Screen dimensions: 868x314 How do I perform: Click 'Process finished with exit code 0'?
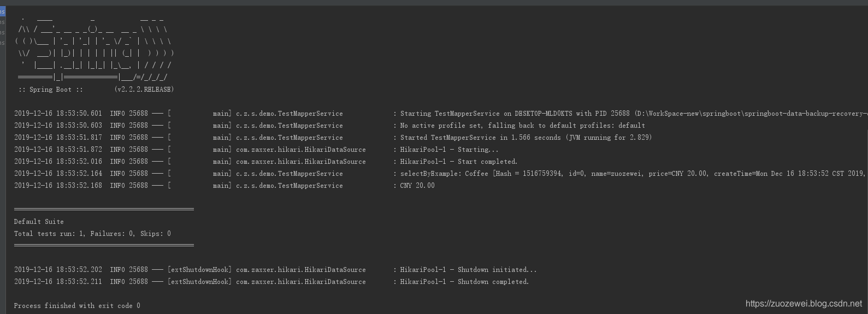[77, 306]
